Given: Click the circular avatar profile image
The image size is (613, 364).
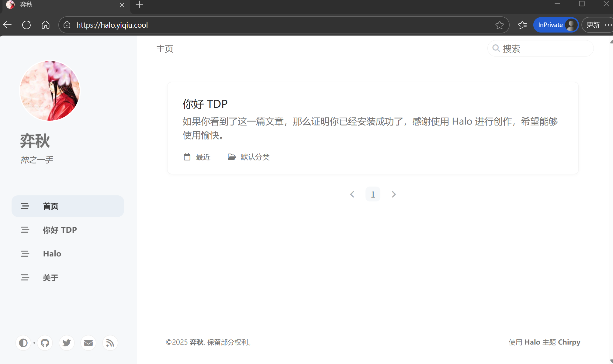Looking at the screenshot, I should click(x=50, y=91).
